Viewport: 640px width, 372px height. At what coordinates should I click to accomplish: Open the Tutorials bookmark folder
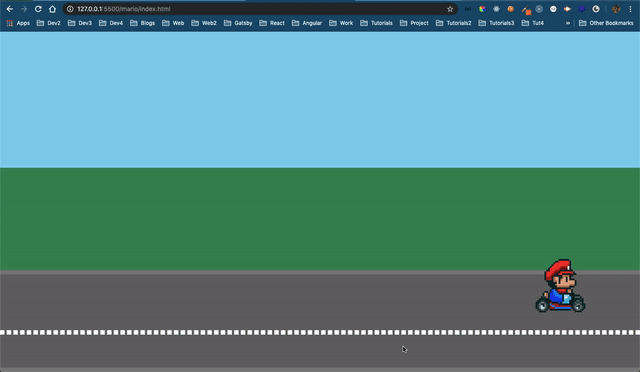pyautogui.click(x=376, y=23)
